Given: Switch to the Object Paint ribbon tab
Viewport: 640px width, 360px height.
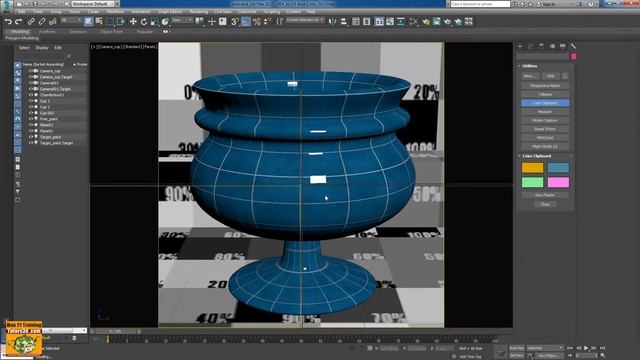Looking at the screenshot, I should point(111,31).
